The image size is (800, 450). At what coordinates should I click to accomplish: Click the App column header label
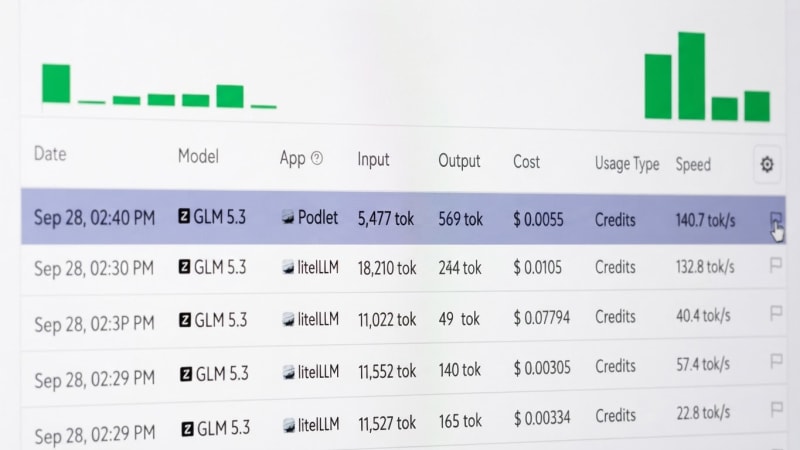292,158
